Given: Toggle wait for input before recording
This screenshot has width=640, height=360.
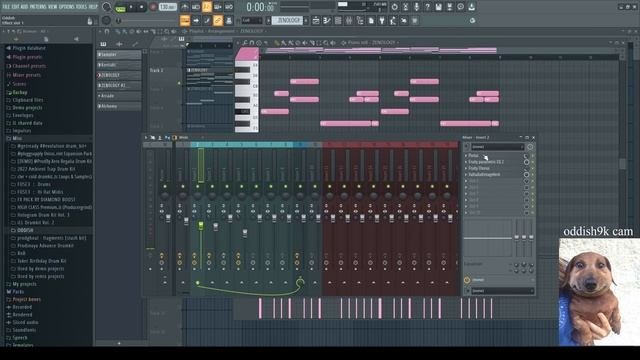Looking at the screenshot, I should [196, 7].
